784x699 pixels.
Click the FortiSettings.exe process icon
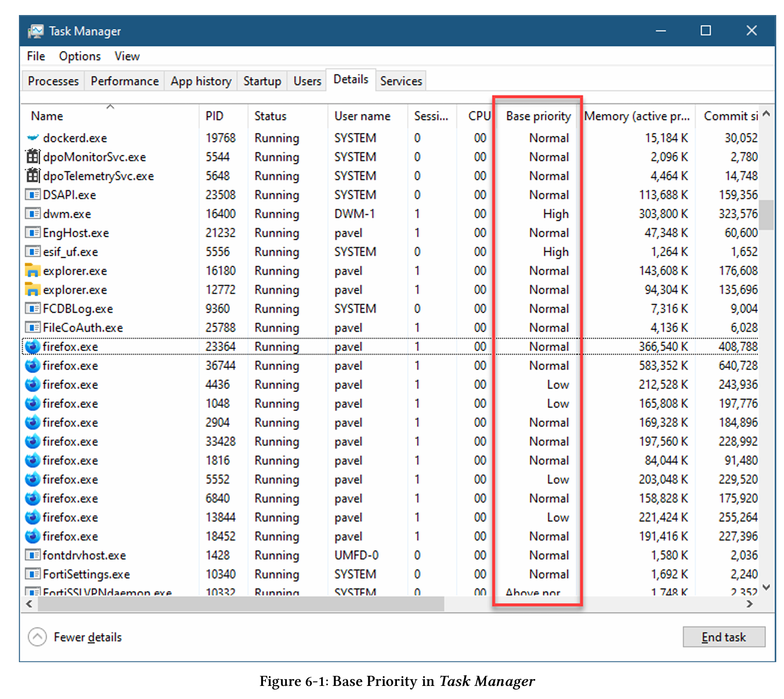(33, 574)
